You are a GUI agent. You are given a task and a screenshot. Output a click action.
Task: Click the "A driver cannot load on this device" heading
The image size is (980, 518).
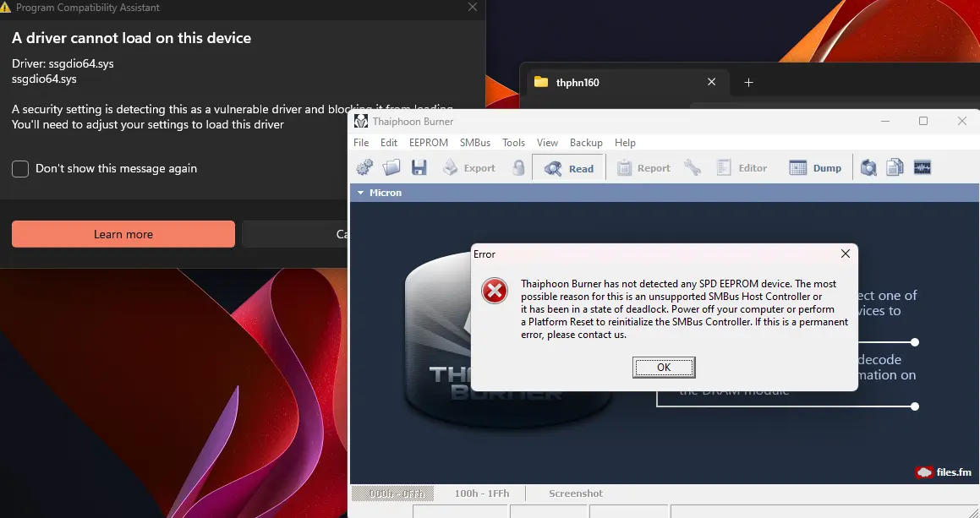pyautogui.click(x=131, y=38)
